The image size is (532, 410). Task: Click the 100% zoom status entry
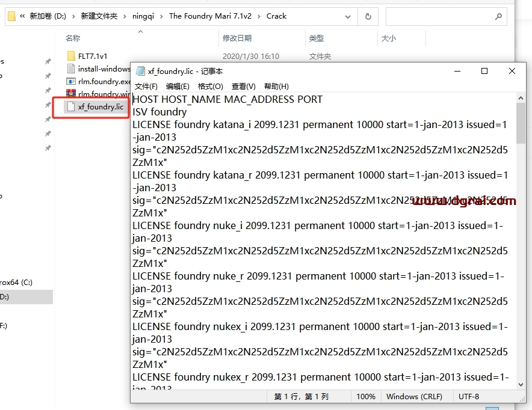(366, 396)
